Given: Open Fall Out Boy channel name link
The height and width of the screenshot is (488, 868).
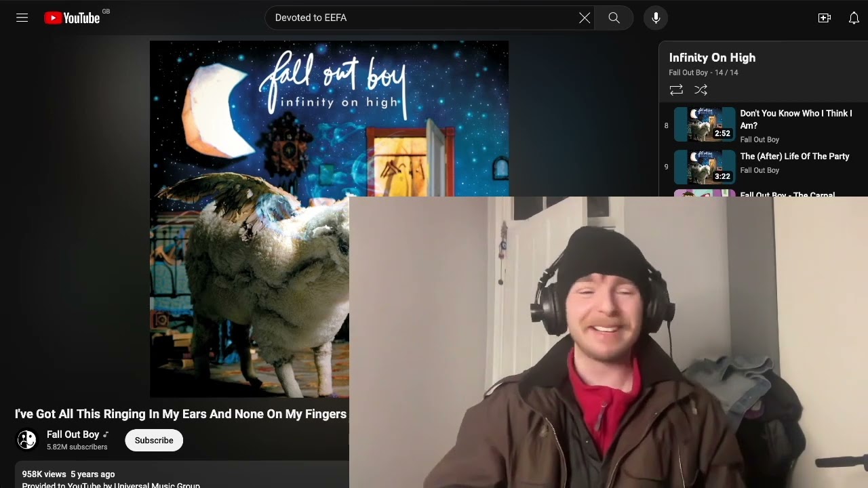Looking at the screenshot, I should point(73,434).
